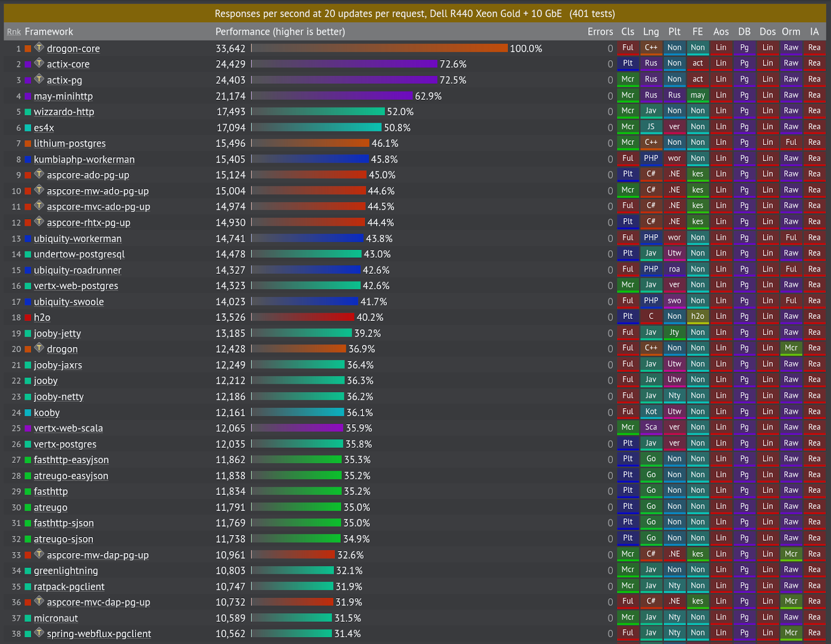This screenshot has height=644, width=831.
Task: Toggle the Mcr classification badge for wizzardo-http
Action: coord(627,111)
